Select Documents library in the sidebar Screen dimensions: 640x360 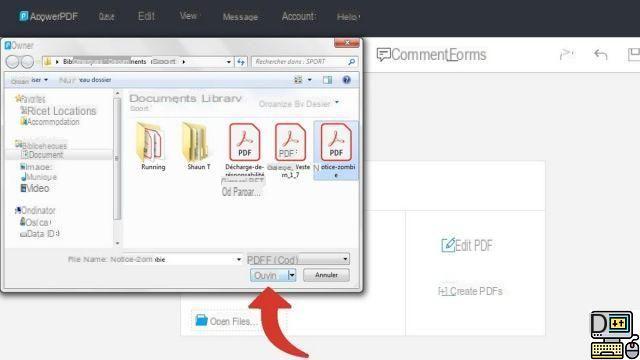(42, 155)
